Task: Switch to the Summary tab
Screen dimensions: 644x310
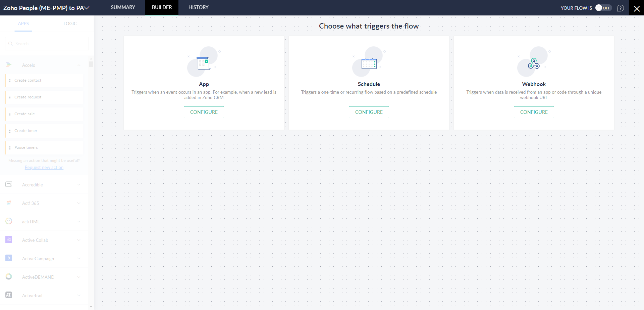Action: (123, 7)
